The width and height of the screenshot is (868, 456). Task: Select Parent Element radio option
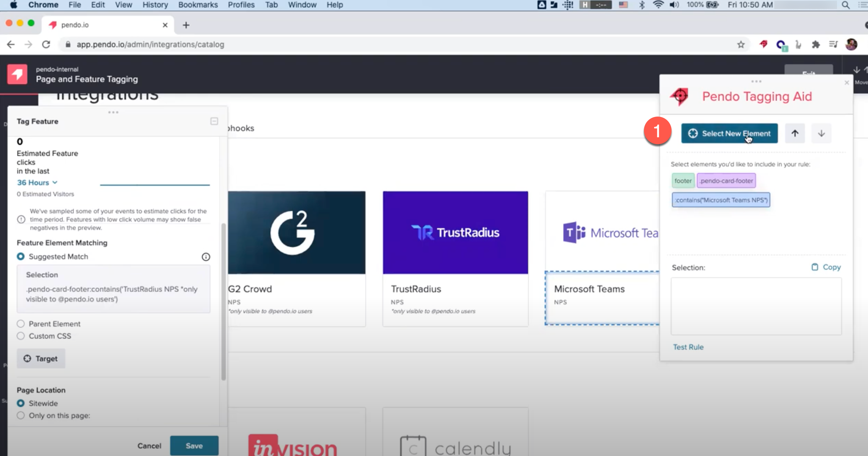tap(21, 324)
